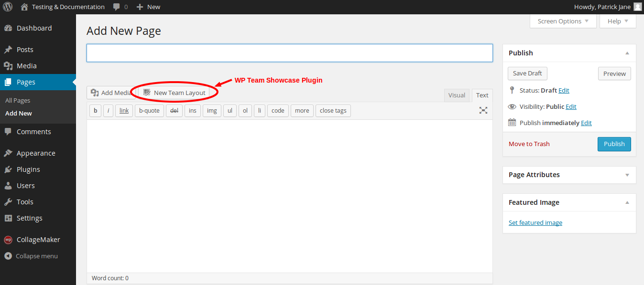
Task: Select the Add New submenu item
Action: point(19,113)
